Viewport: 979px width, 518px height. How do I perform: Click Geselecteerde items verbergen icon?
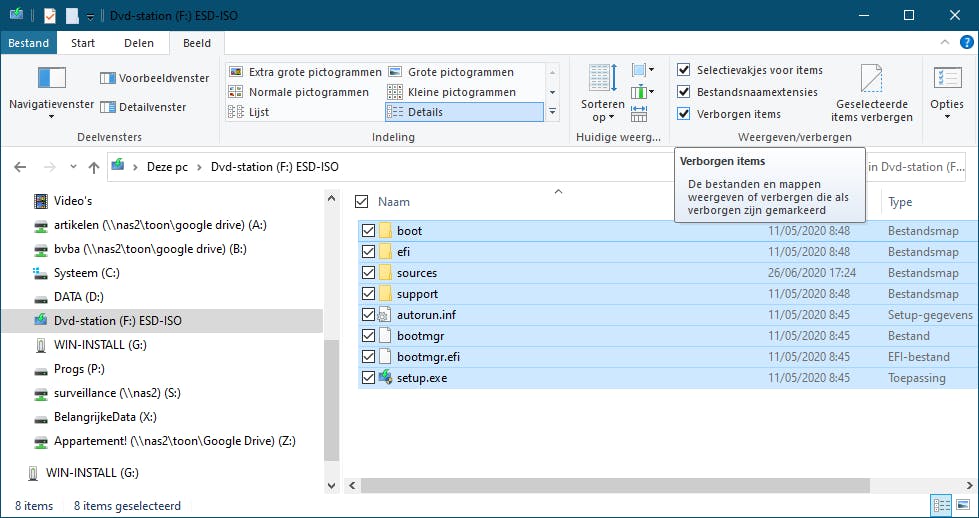872,79
